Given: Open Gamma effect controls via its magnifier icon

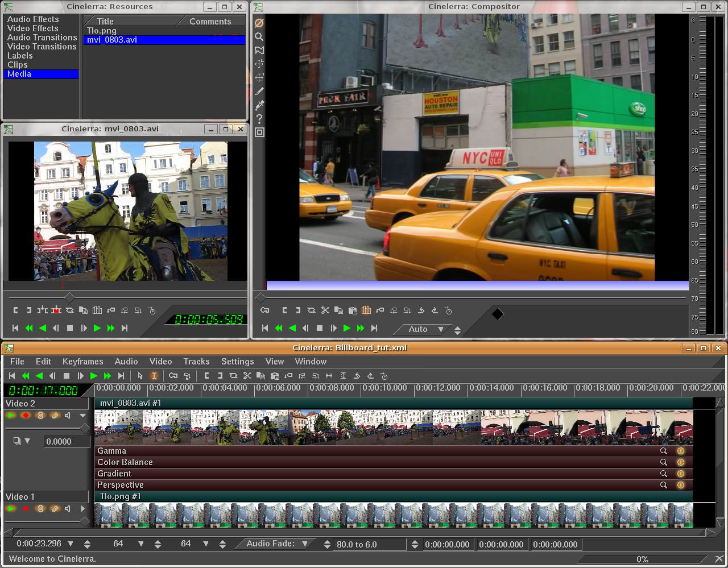Looking at the screenshot, I should click(x=664, y=450).
